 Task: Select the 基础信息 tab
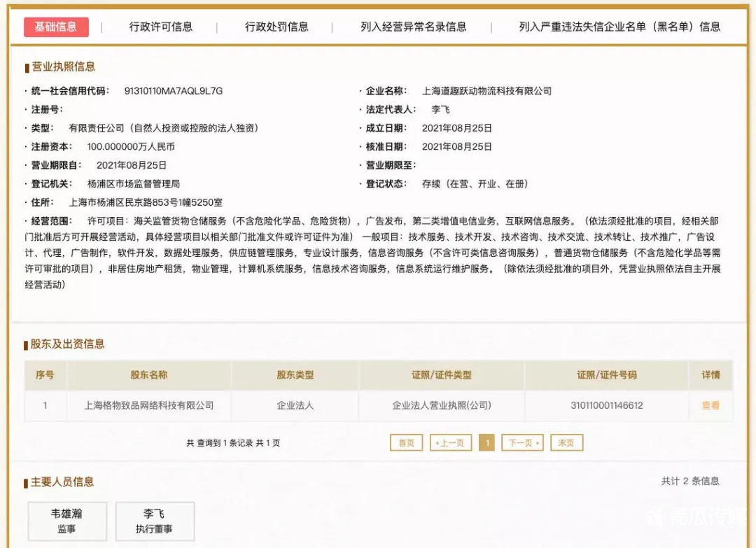coord(56,27)
